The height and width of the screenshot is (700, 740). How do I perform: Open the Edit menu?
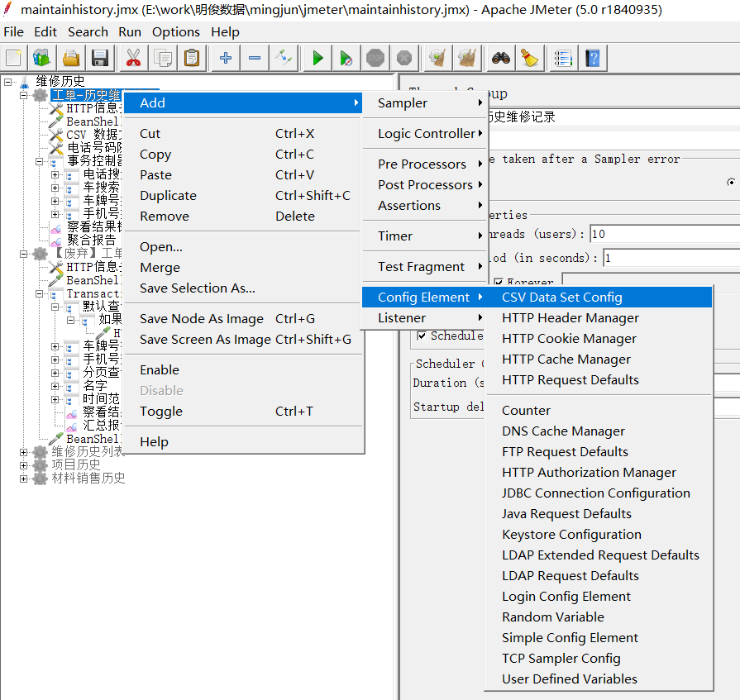tap(45, 32)
